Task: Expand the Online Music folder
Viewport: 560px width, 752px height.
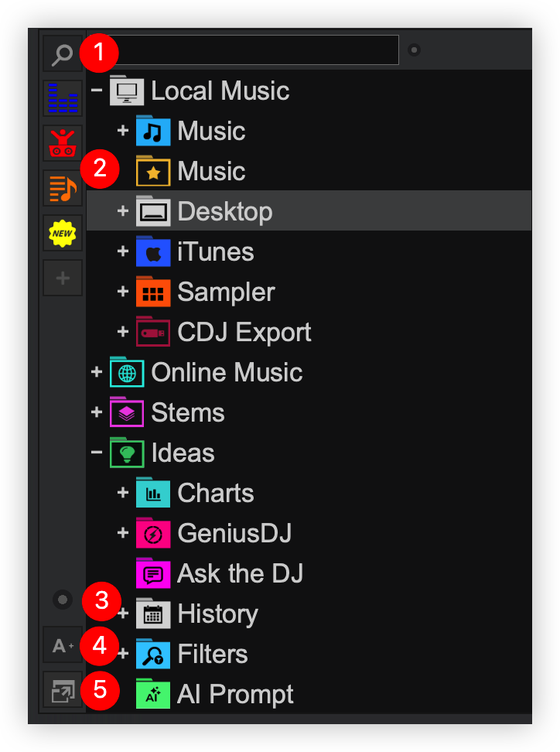Action: point(97,372)
